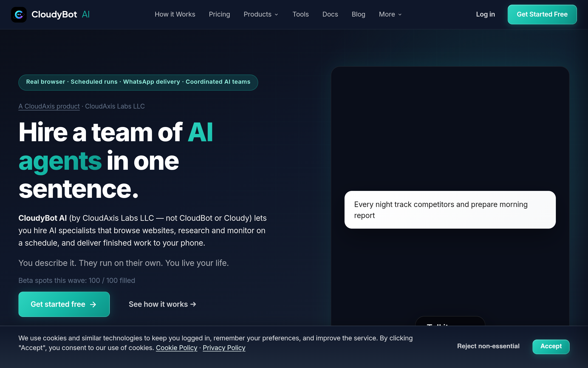Go to the Pricing page
The height and width of the screenshot is (368, 588).
pyautogui.click(x=219, y=14)
